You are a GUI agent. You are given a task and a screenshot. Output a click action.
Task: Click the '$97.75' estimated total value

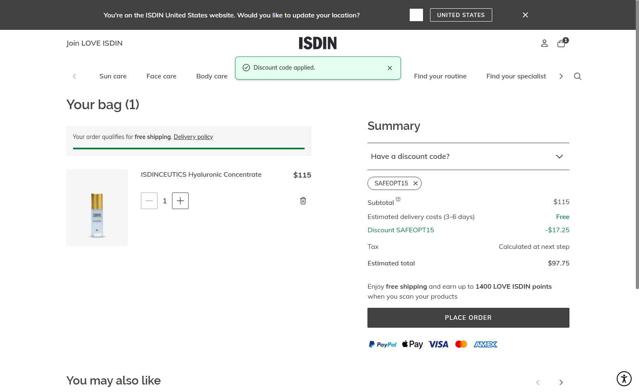pos(558,263)
